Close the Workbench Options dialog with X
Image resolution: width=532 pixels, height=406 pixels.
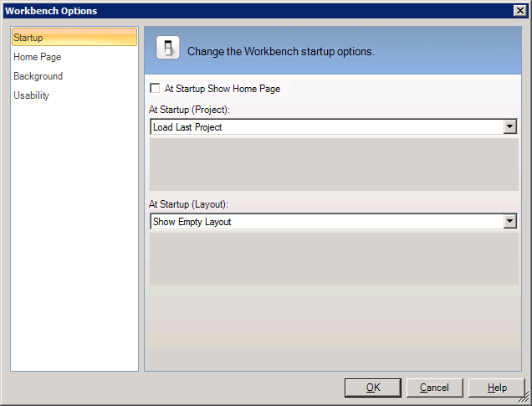519,11
